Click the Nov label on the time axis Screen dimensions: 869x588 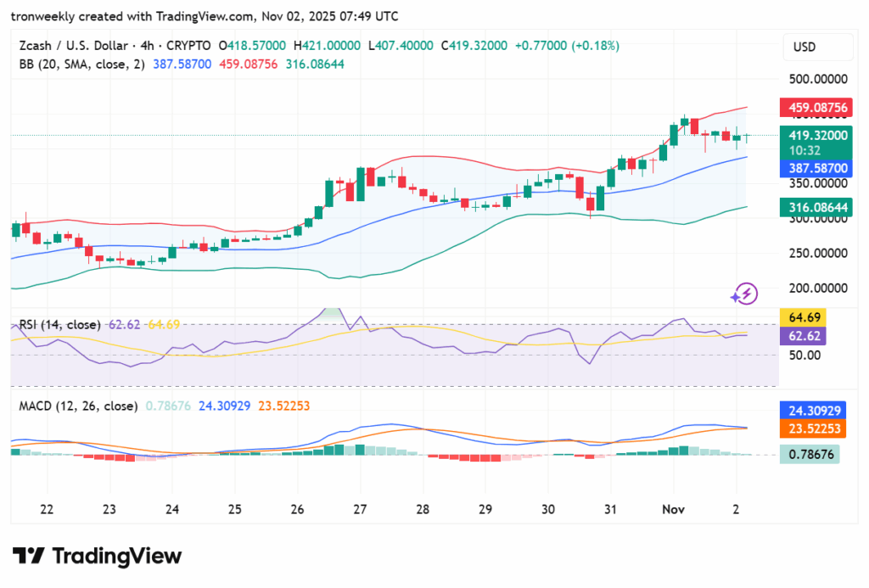point(673,509)
